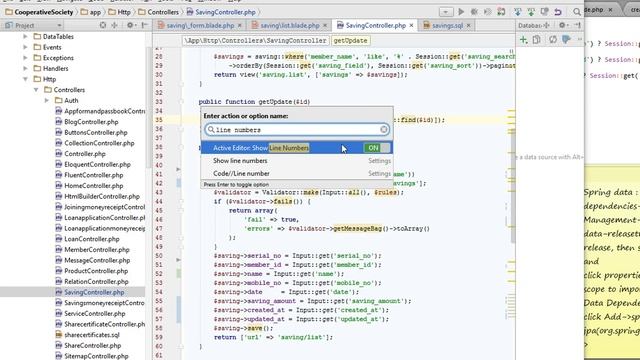
Task: Click CooperativeSociety breadcrumb
Action: tap(39, 12)
